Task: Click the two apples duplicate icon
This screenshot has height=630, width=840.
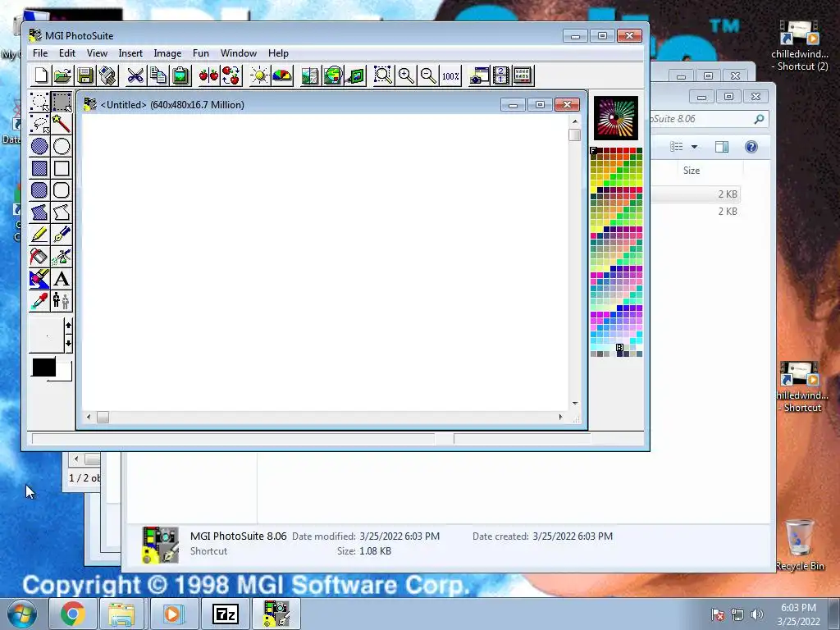Action: [x=208, y=75]
